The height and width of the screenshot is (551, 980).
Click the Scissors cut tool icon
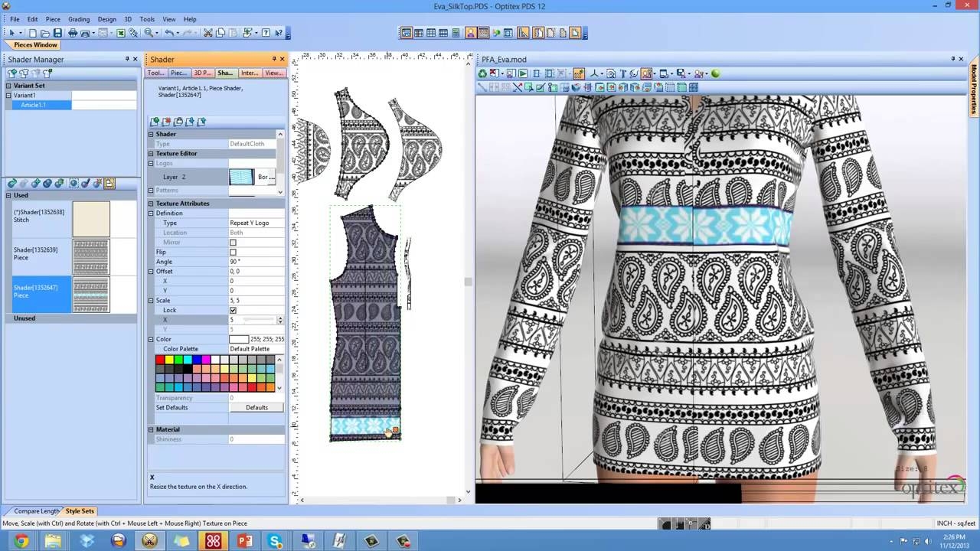208,33
